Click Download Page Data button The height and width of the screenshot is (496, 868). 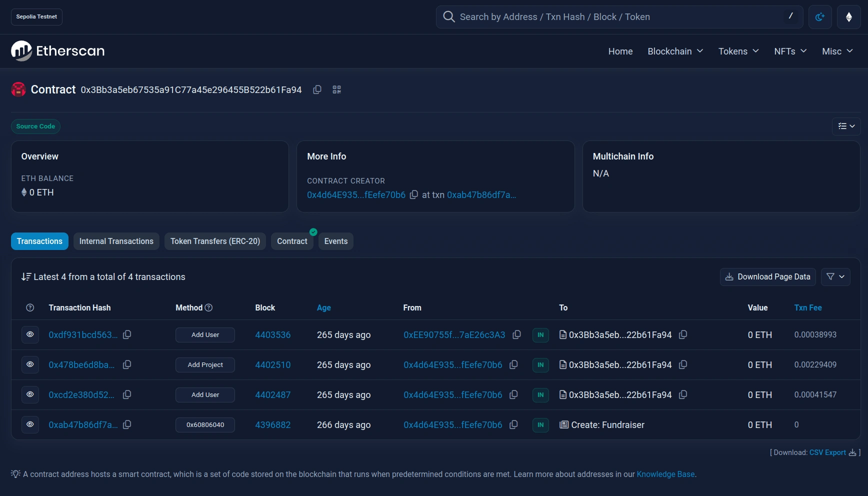tap(768, 277)
